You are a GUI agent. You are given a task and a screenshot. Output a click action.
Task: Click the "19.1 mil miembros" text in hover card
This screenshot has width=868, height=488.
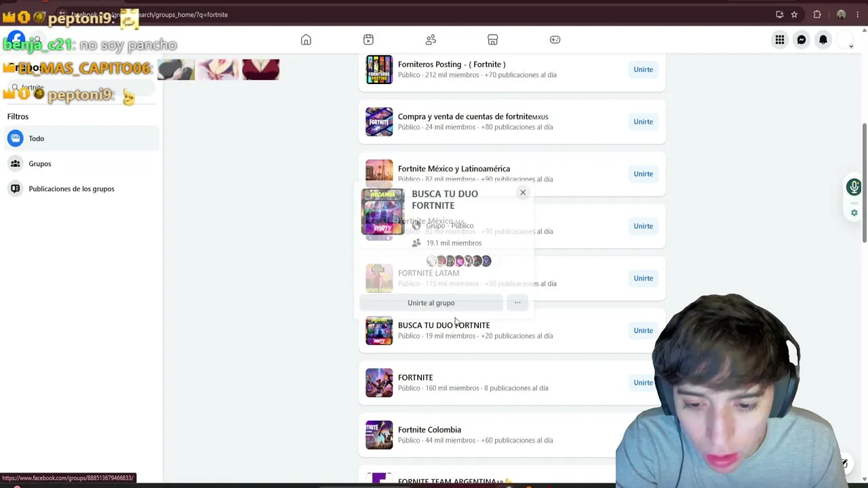click(454, 243)
